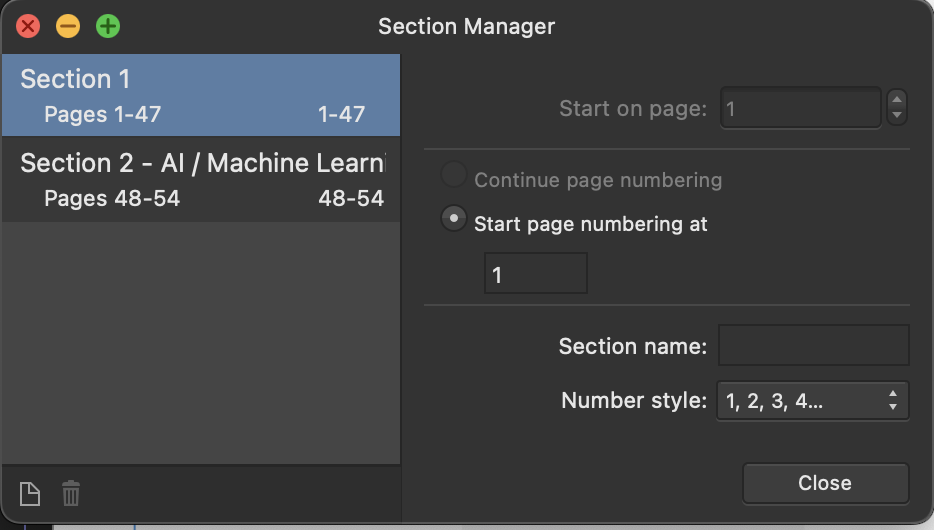The height and width of the screenshot is (530, 934).
Task: Click the 48-54 page range of Section 2
Action: [351, 198]
